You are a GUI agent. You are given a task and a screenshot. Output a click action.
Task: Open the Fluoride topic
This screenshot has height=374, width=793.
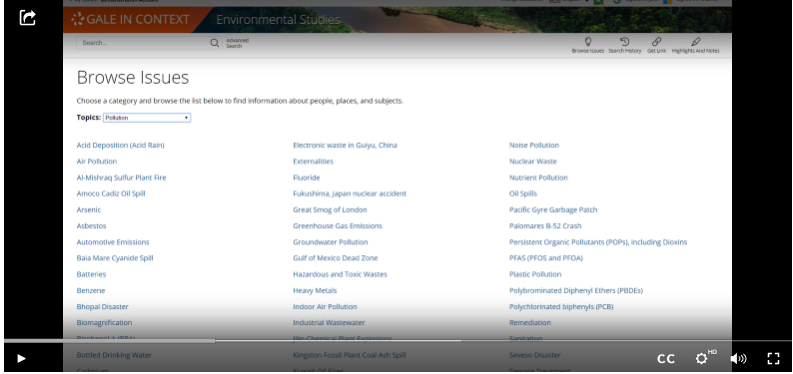[306, 177]
